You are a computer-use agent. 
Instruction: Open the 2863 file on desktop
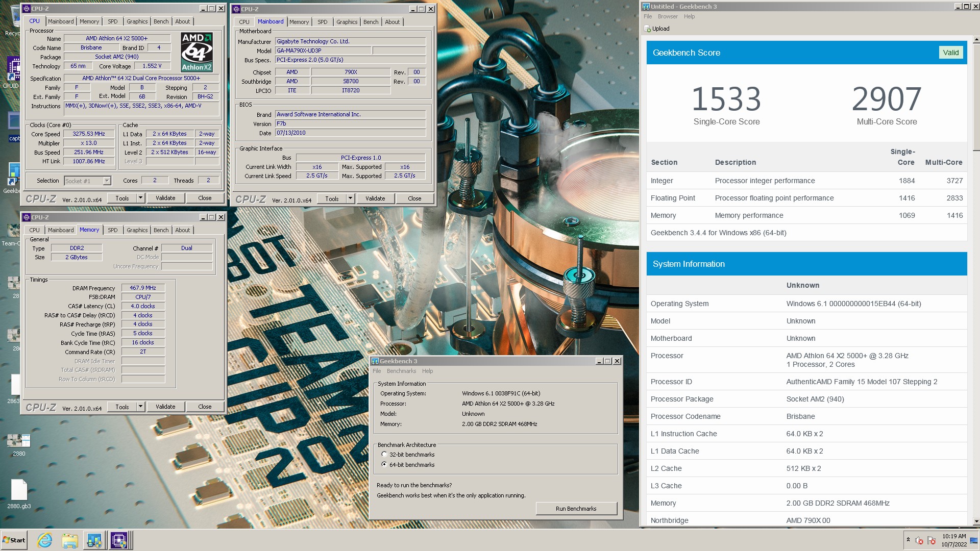click(14, 389)
